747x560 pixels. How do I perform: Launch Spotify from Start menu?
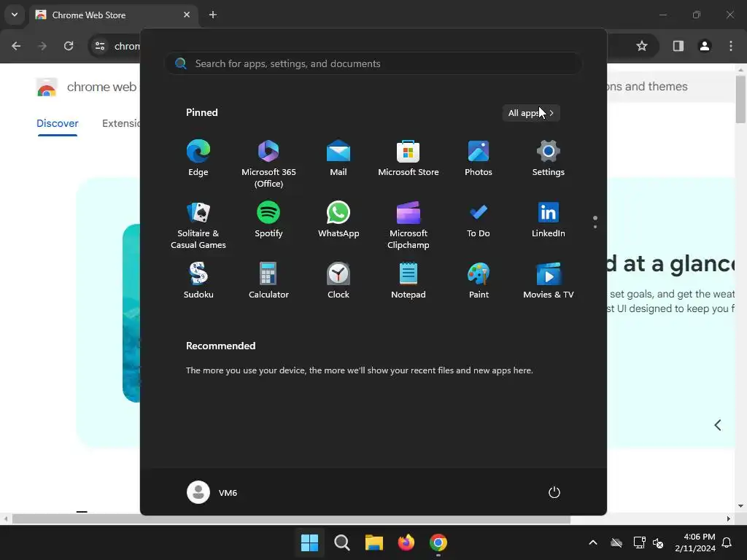click(x=268, y=220)
